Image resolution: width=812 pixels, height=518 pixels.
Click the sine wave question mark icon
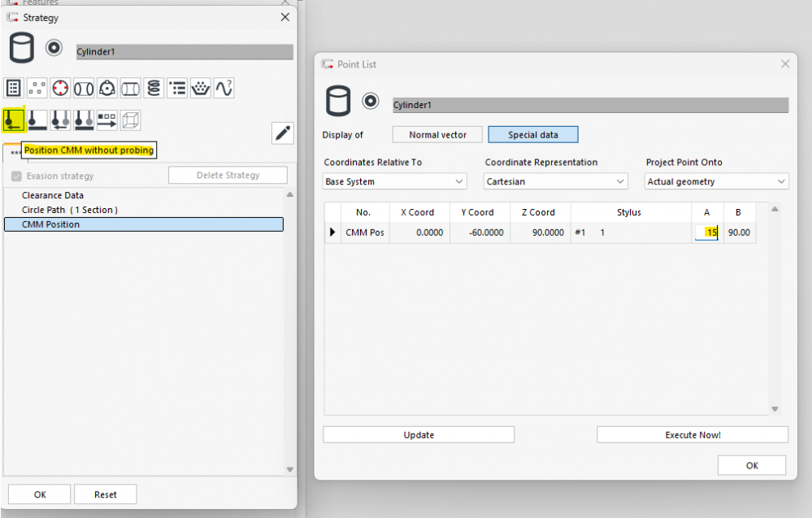(x=224, y=89)
